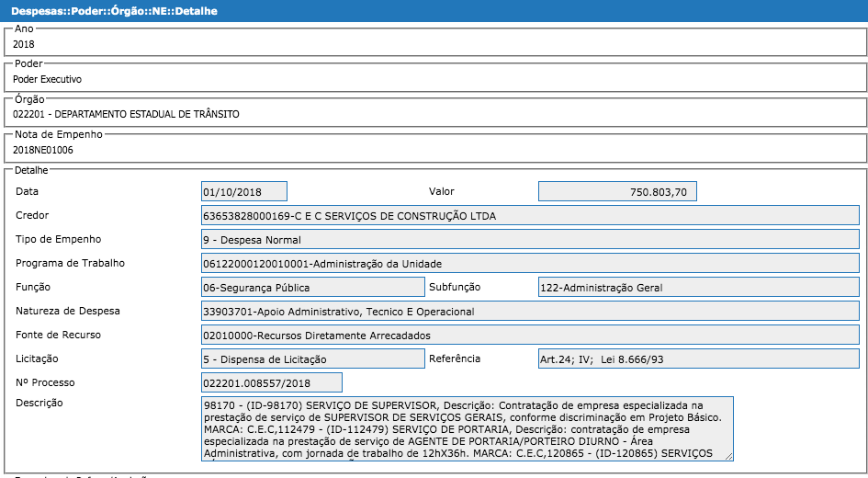Click the Valor field with 750.803,70
The height and width of the screenshot is (478, 868).
pos(617,191)
